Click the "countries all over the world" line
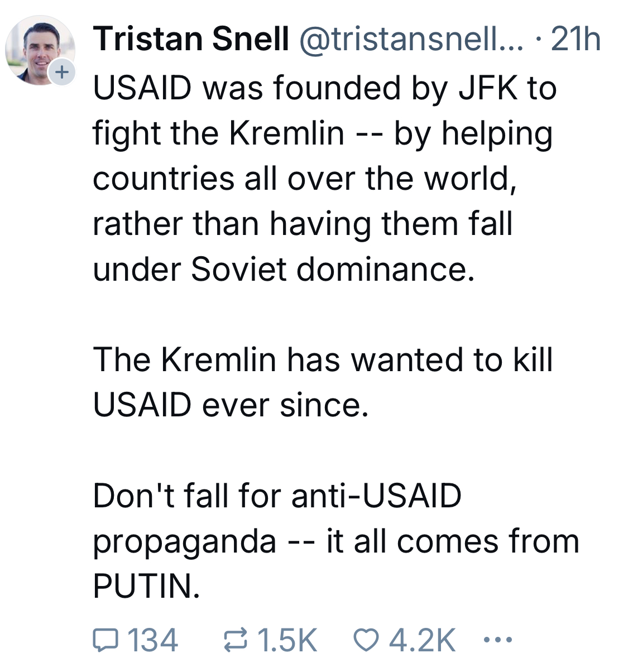 click(304, 179)
